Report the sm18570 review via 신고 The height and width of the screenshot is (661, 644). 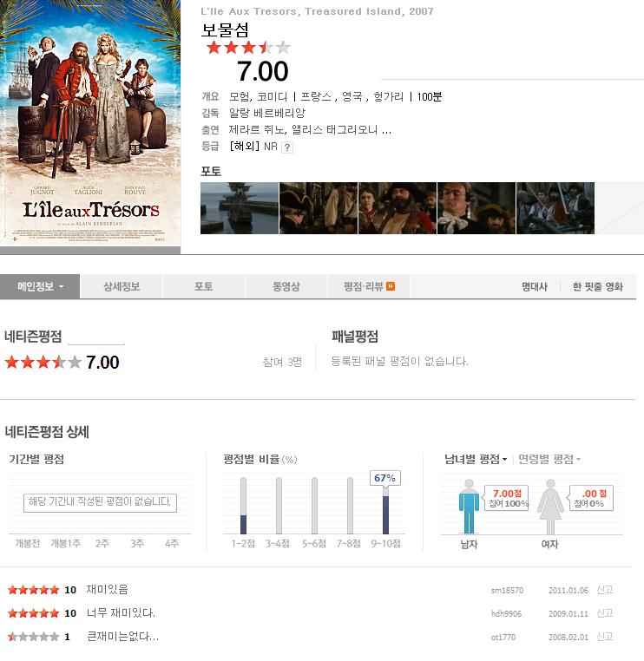coord(604,590)
